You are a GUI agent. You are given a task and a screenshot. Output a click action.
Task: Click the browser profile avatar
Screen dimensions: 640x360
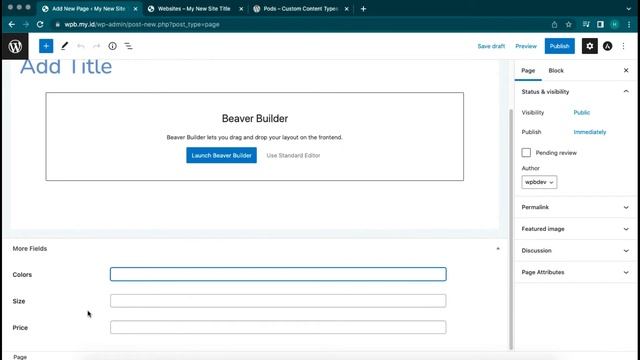pyautogui.click(x=614, y=24)
